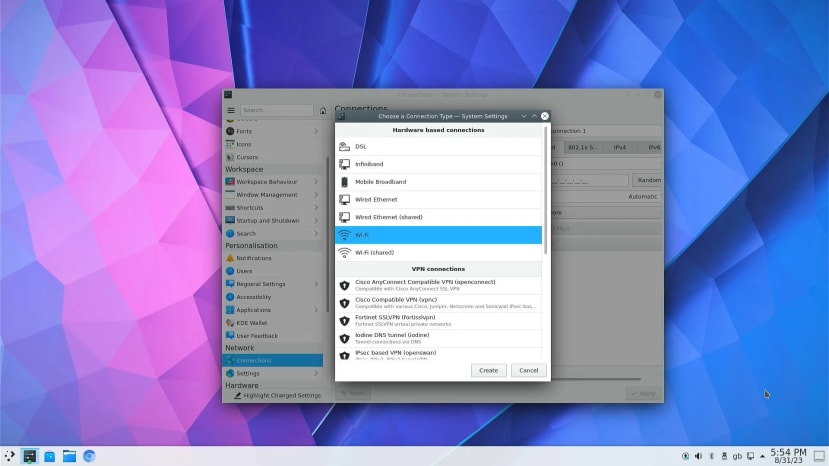Show hidden system tray icons
Screen dimensions: 829x466
762,456
